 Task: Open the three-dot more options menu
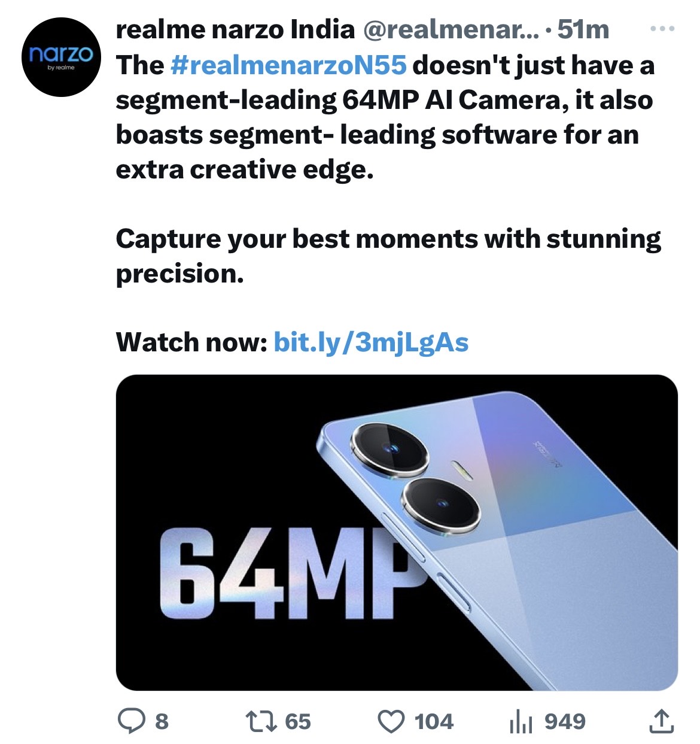(662, 29)
